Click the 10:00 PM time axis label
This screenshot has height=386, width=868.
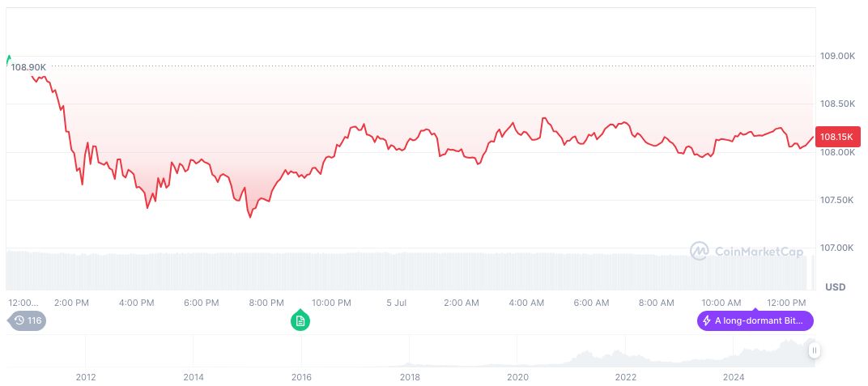click(331, 303)
